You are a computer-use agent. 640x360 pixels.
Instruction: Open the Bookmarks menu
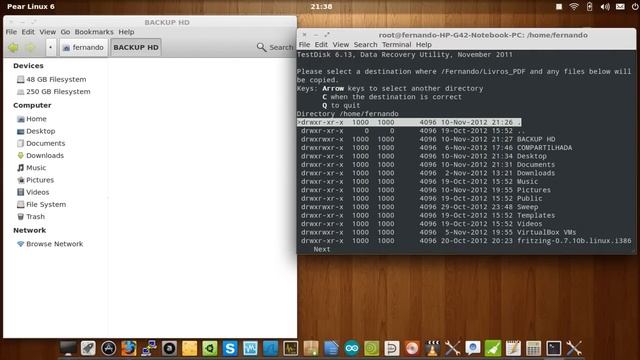[94, 32]
